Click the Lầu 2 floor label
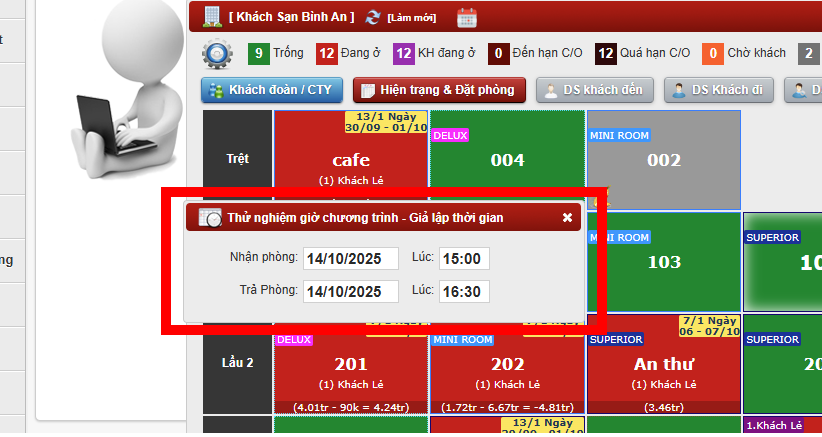This screenshot has width=822, height=437. click(x=237, y=363)
